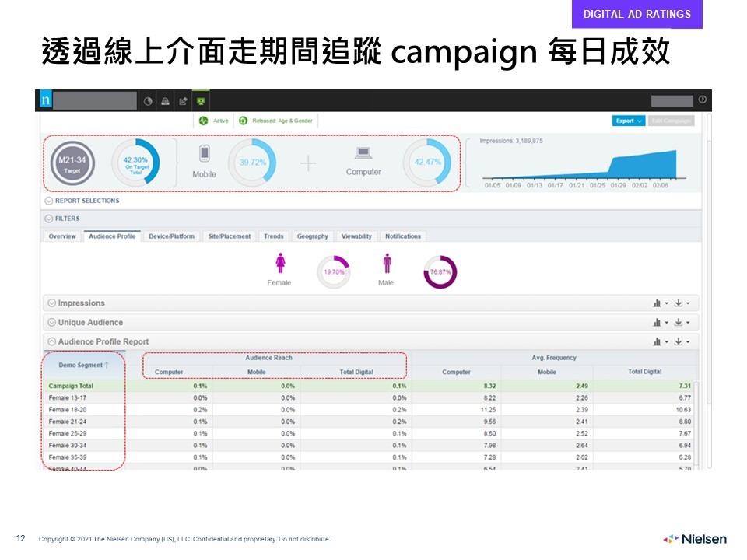Open the Site/Placement tab

point(229,236)
